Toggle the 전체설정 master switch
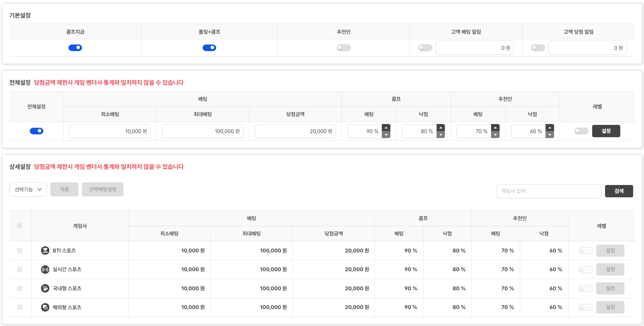 [x=37, y=131]
